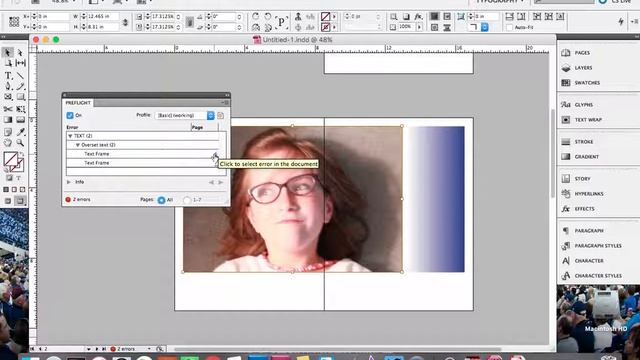The image size is (640, 360).
Task: Toggle Preflight On checkbox
Action: (70, 116)
